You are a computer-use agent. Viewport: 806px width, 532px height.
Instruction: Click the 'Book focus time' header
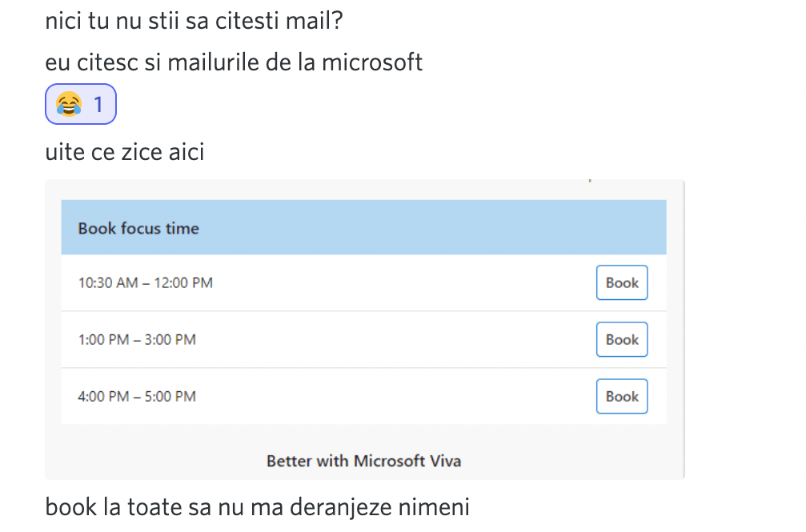pyautogui.click(x=138, y=229)
